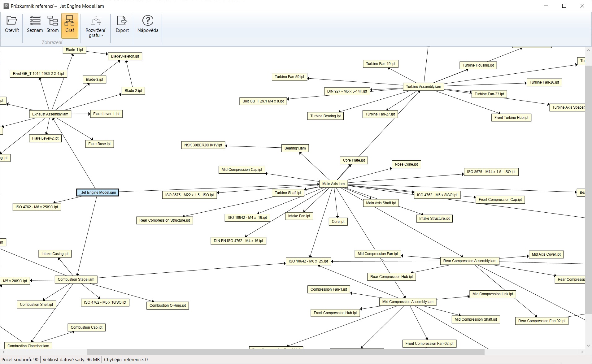Viewport: 592px width, 364px height.
Task: Select the _Jet Engine Model.iam node
Action: click(x=98, y=193)
